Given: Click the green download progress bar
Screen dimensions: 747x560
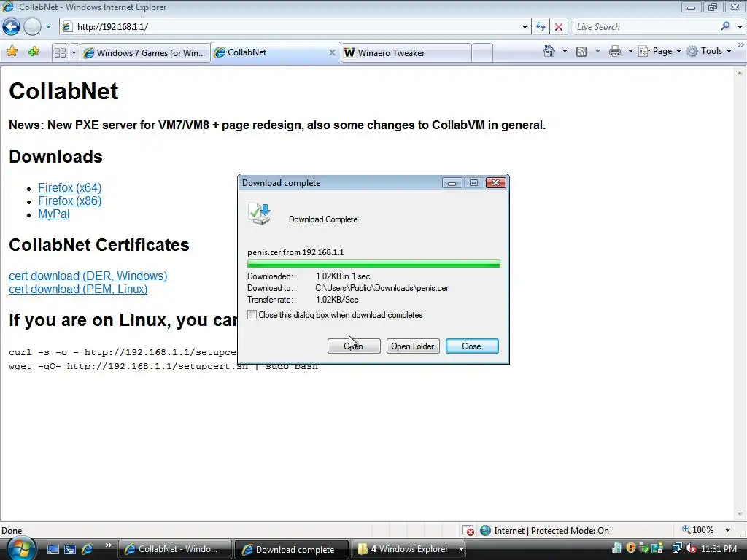Looking at the screenshot, I should pos(374,264).
